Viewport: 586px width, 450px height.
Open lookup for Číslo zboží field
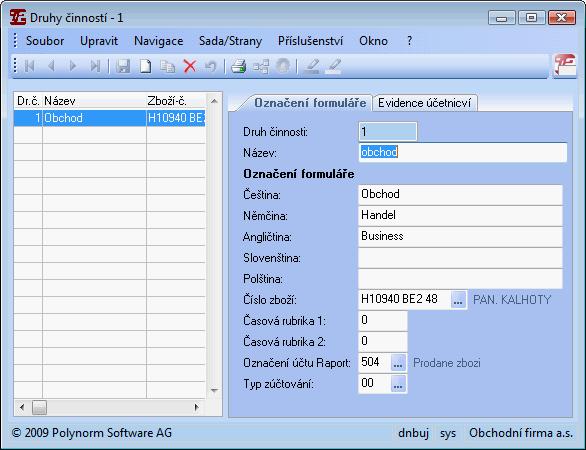(x=458, y=300)
